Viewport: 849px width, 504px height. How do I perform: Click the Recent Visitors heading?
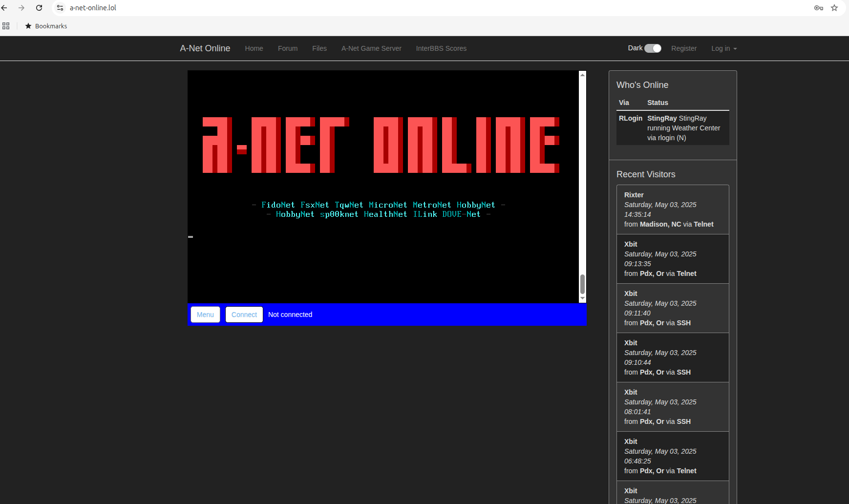click(646, 174)
